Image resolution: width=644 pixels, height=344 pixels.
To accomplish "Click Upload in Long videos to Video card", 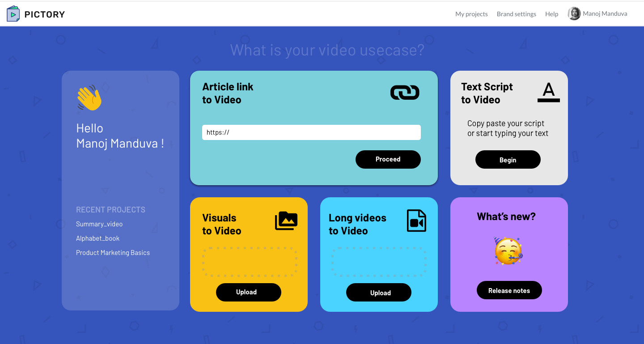I will [378, 293].
